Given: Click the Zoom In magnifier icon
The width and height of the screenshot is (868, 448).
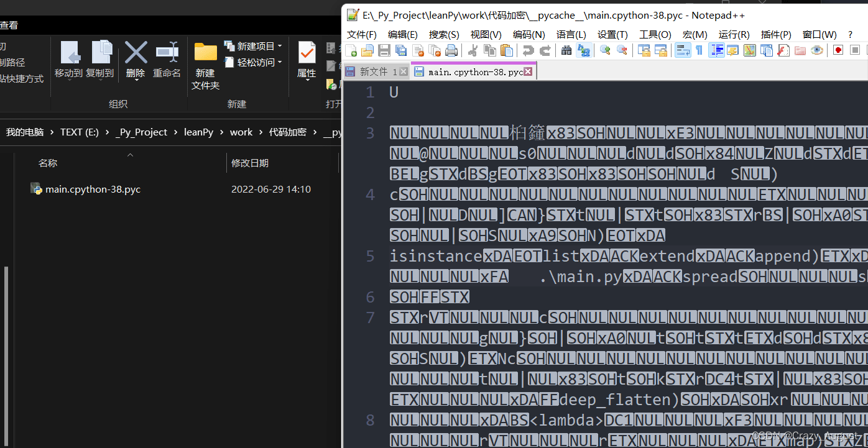Looking at the screenshot, I should (x=605, y=50).
